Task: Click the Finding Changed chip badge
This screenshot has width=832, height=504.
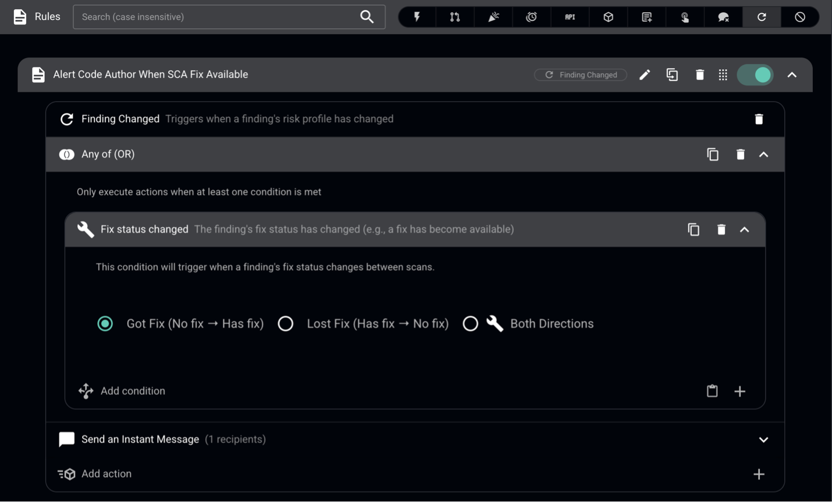Action: point(581,74)
